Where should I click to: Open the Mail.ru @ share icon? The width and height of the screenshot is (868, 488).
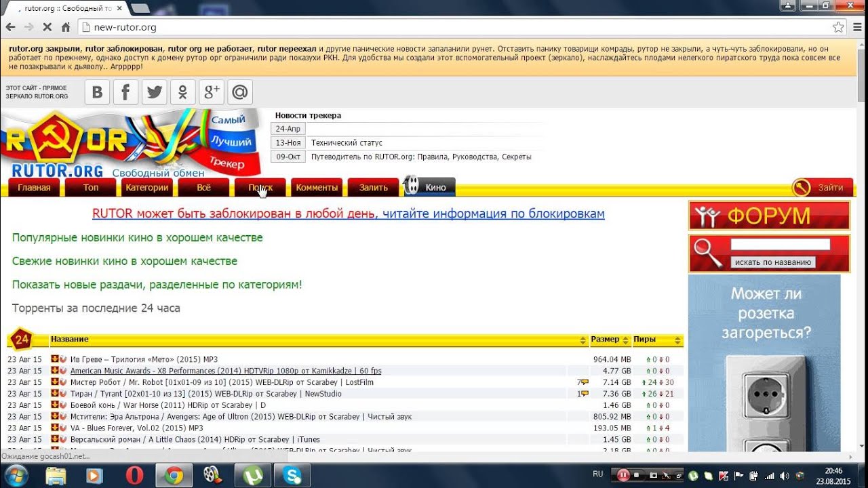click(239, 92)
